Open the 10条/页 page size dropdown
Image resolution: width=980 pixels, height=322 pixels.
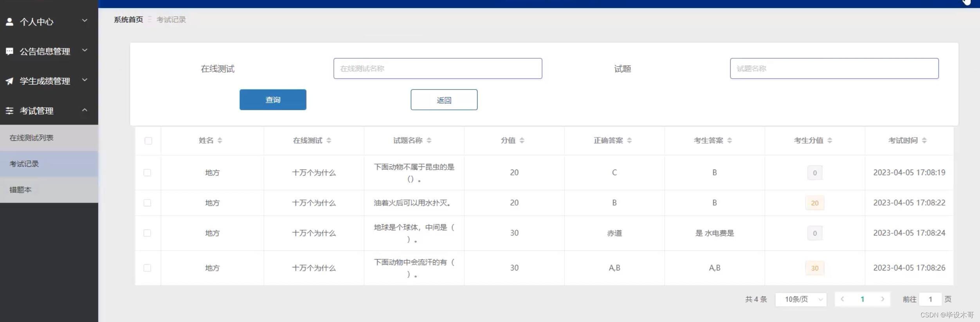pos(801,300)
